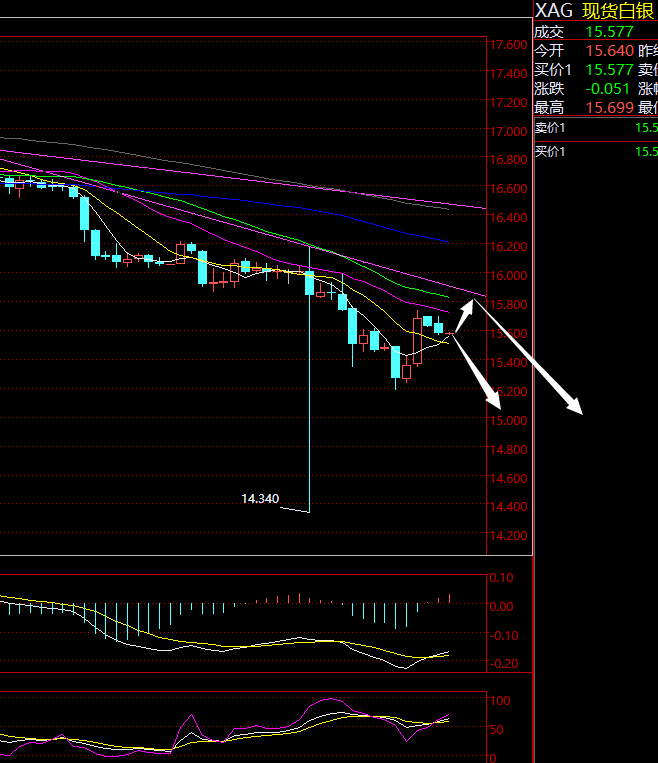Image resolution: width=658 pixels, height=763 pixels.
Task: Click the oscillator axis label 50
Action: click(x=496, y=730)
